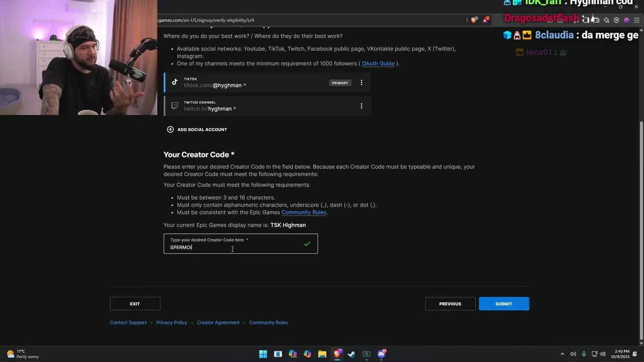Click the plus icon beside Add Social Account

coord(170,129)
